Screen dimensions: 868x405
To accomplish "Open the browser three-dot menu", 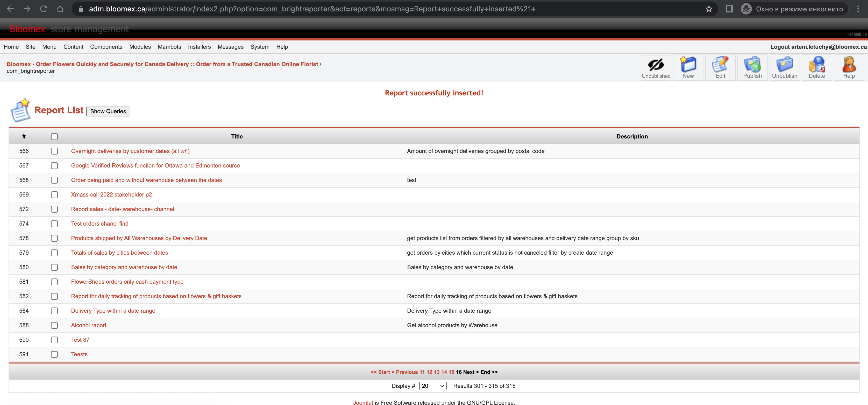I will point(858,9).
